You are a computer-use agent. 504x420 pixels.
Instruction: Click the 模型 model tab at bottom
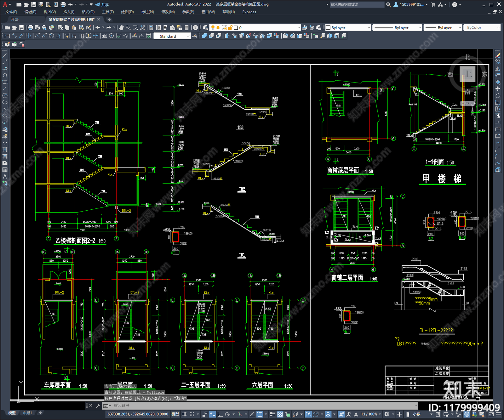pyautogui.click(x=12, y=413)
